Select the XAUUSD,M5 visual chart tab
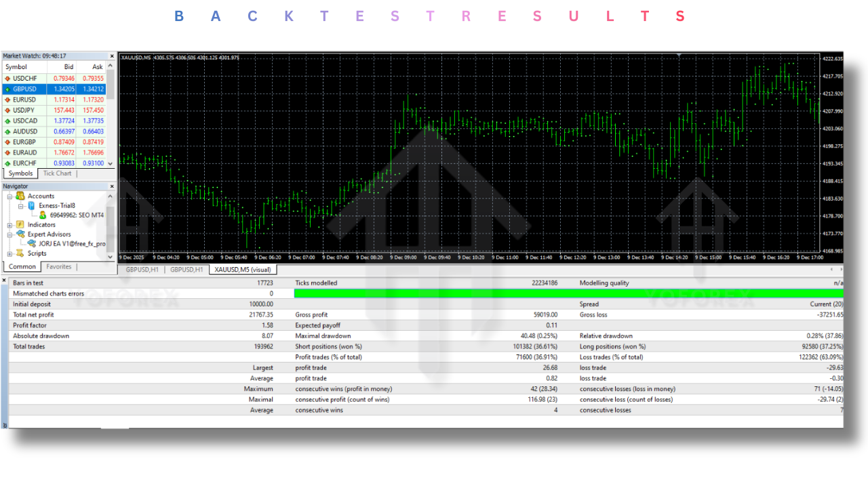868x488 pixels. coord(242,269)
